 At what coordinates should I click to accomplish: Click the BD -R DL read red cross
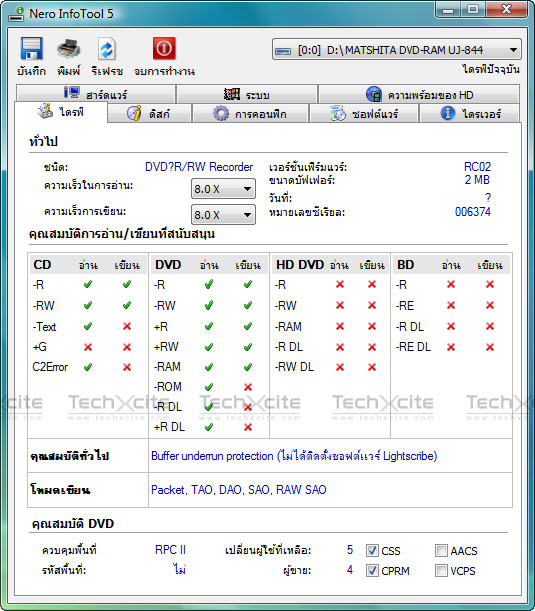451,326
